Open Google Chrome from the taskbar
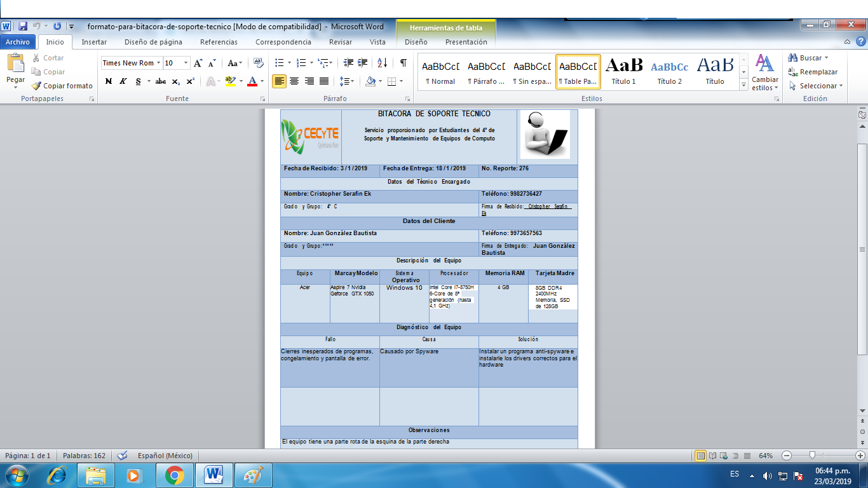This screenshot has width=868, height=488. pos(174,475)
